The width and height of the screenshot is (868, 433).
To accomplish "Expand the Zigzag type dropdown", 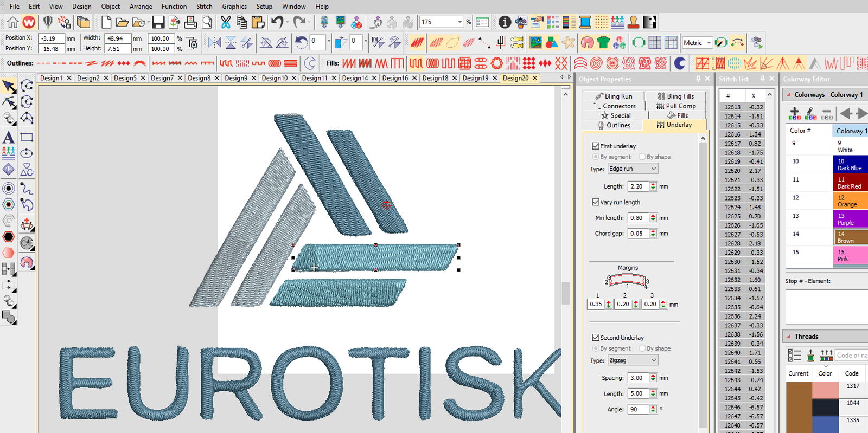I will pyautogui.click(x=633, y=360).
